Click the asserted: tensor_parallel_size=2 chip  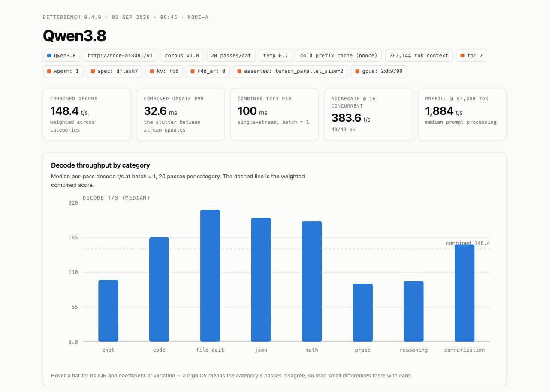click(290, 71)
